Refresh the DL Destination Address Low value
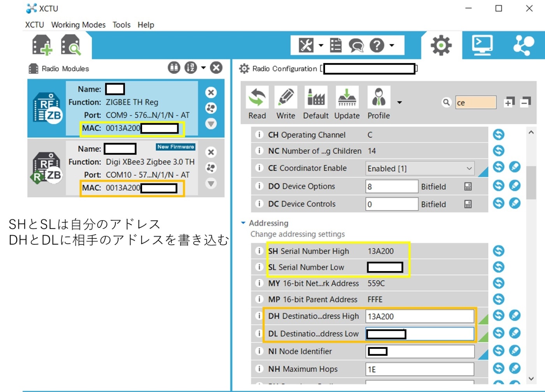Image resolution: width=545 pixels, height=392 pixels. point(499,333)
